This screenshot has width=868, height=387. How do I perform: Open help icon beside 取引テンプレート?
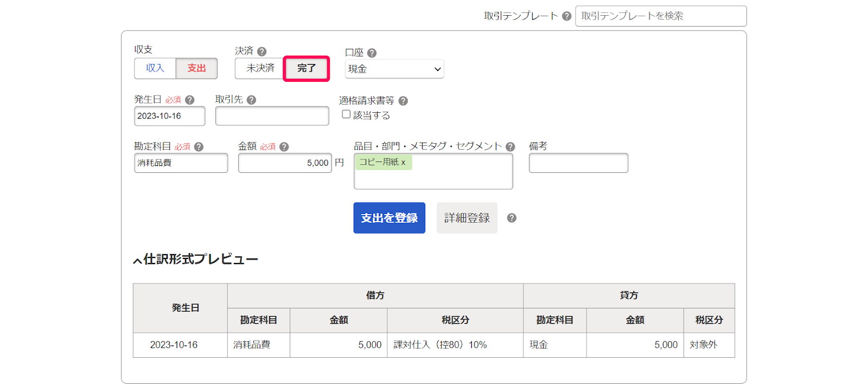coord(566,16)
